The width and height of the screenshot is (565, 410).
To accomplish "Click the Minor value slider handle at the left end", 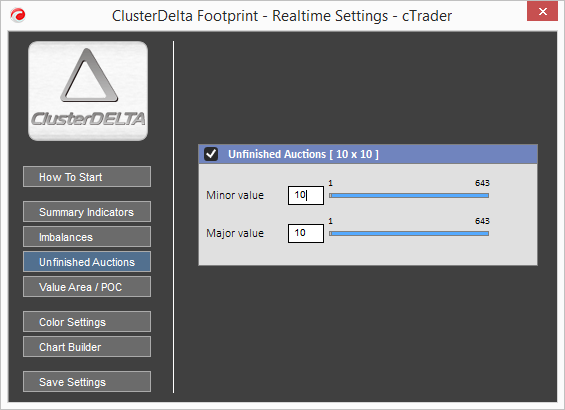I will click(x=330, y=195).
